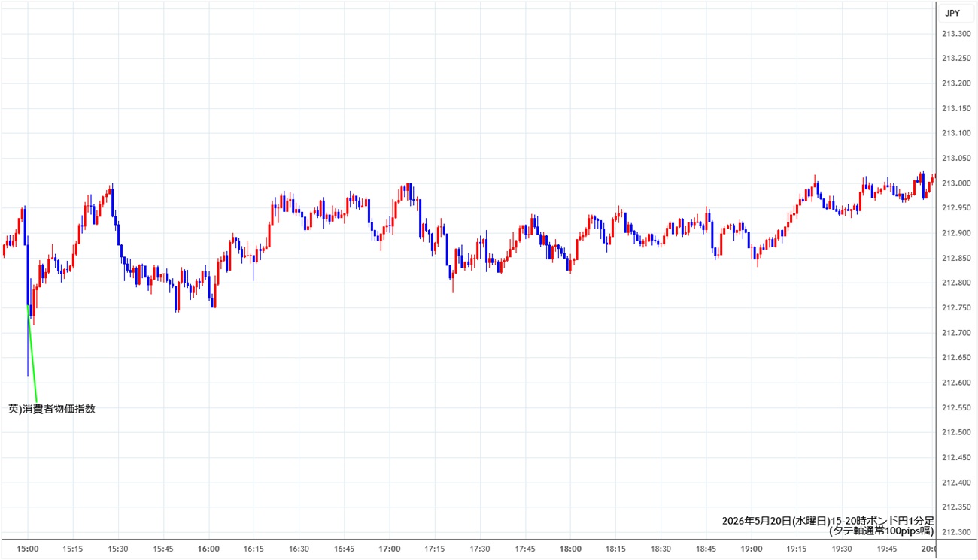978x560 pixels.
Task: Select the 212.450 price axis label
Action: tap(955, 457)
